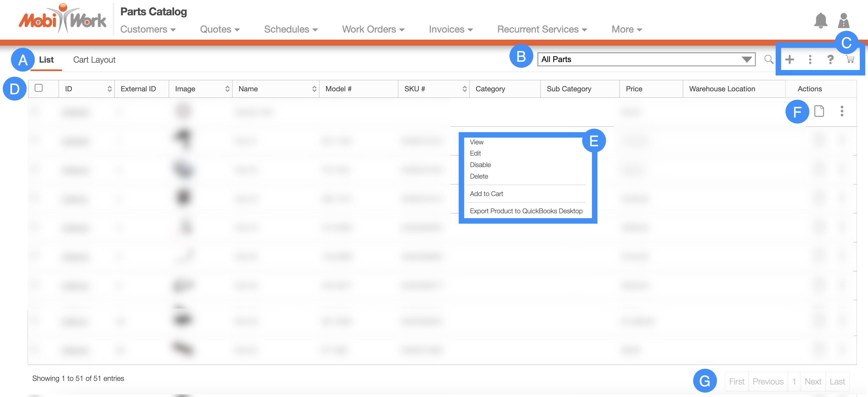The height and width of the screenshot is (397, 868).
Task: Switch to the Cart Layout tab
Action: click(x=94, y=60)
